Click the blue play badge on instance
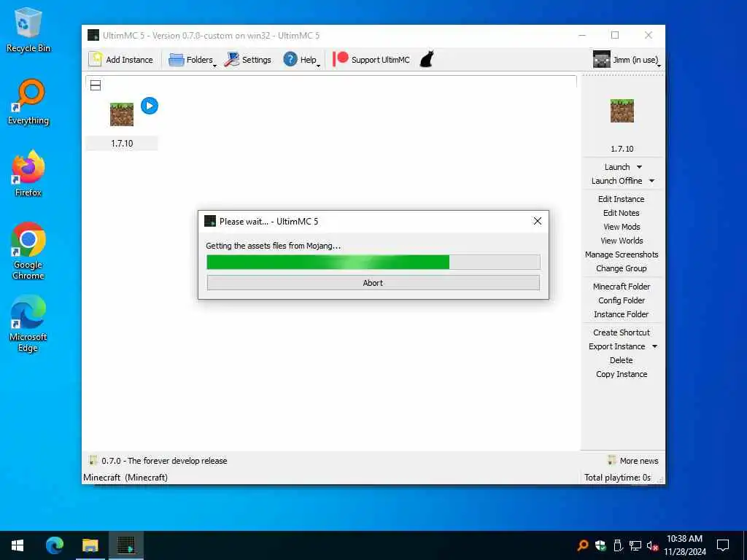 tap(149, 106)
